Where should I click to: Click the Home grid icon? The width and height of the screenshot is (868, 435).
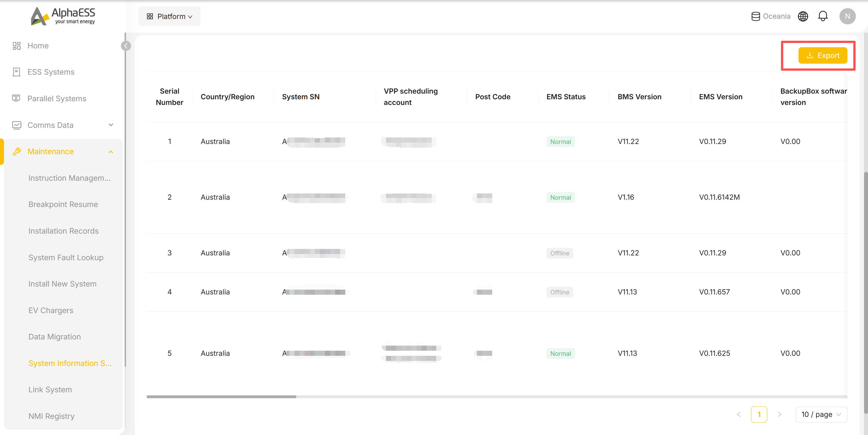pyautogui.click(x=16, y=46)
